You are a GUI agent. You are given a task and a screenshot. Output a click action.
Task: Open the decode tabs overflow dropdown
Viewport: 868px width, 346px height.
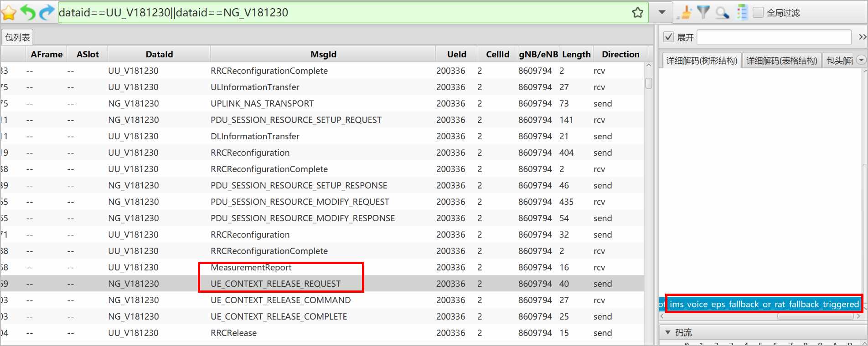[861, 60]
